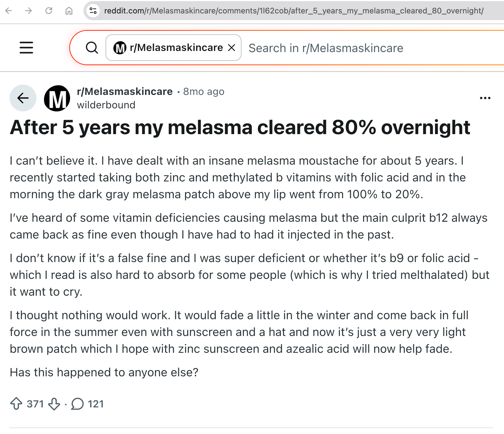504x434 pixels.
Task: Remove the r/Melasmaskincare search filter chip
Action: tap(232, 48)
